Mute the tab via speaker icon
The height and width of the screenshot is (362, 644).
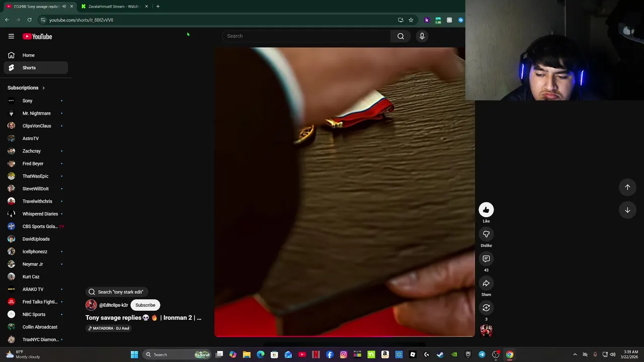tap(64, 7)
